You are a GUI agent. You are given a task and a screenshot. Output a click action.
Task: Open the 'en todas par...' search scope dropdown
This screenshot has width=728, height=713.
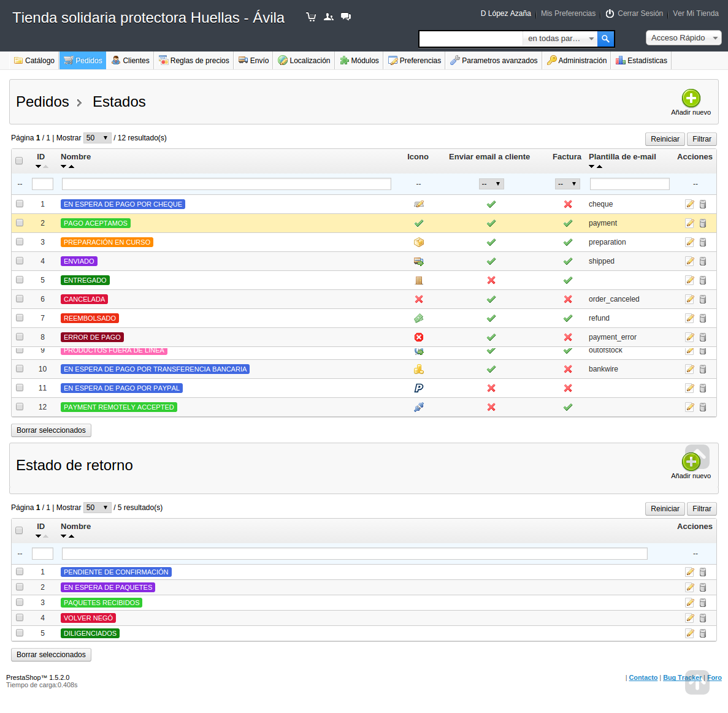pyautogui.click(x=560, y=38)
